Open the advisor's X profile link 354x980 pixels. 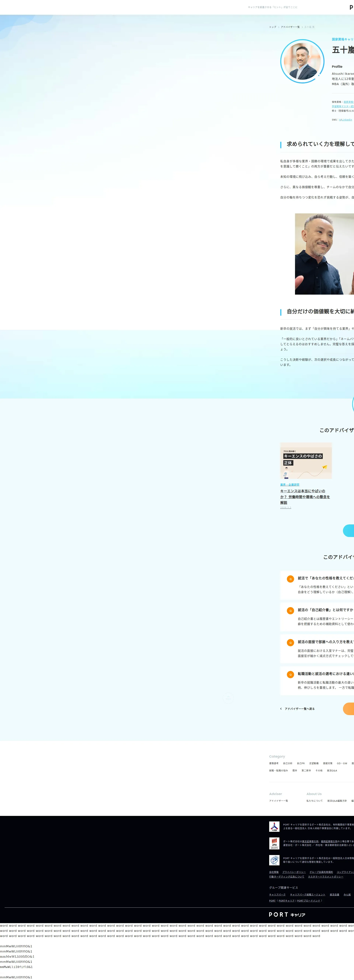point(340,120)
